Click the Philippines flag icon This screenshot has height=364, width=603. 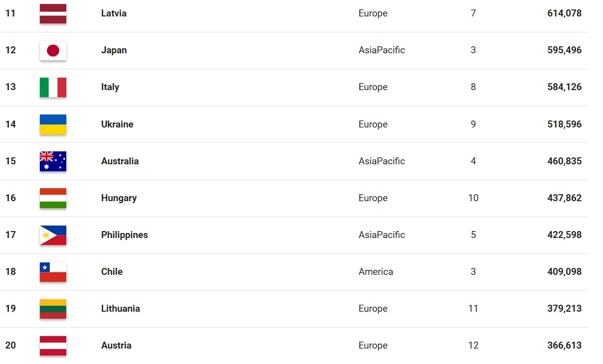(x=53, y=235)
